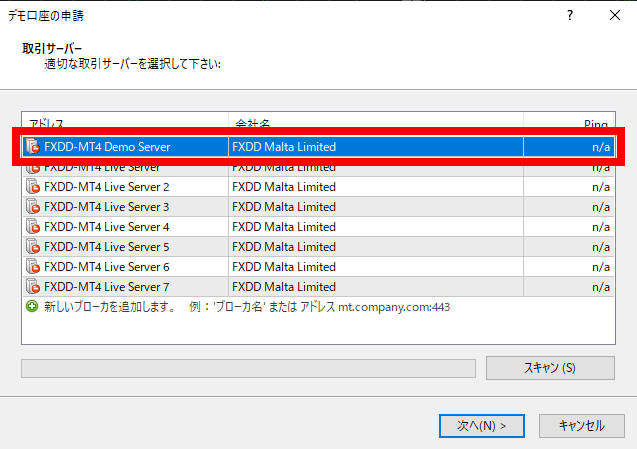
Task: Click n/a ping value of Live Server 2
Action: [601, 187]
